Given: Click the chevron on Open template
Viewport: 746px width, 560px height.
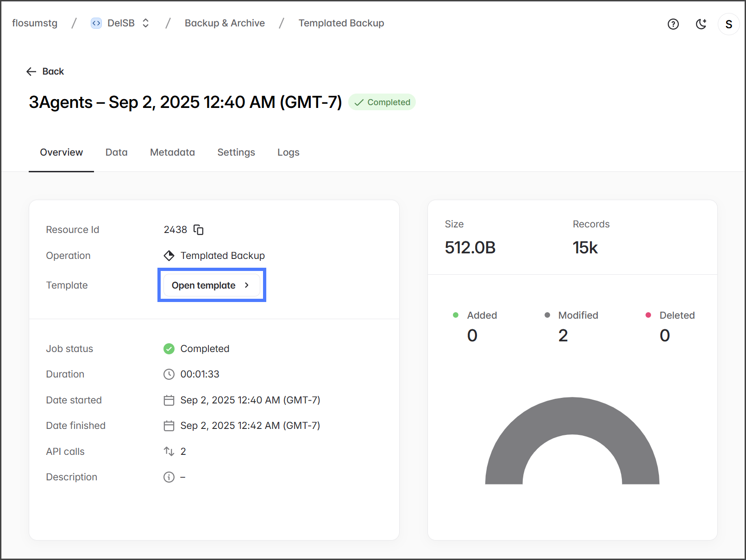Looking at the screenshot, I should click(x=247, y=285).
